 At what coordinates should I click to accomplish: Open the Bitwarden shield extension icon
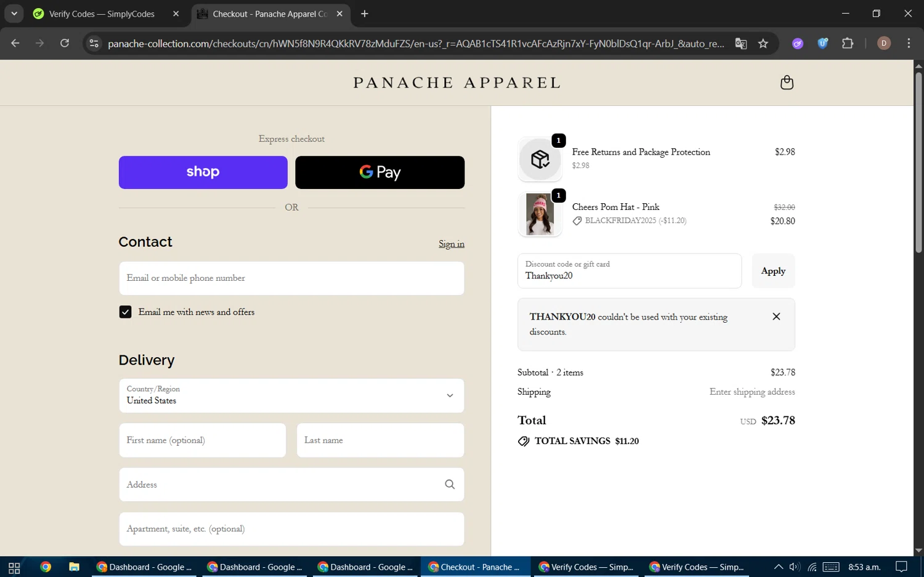(x=822, y=43)
